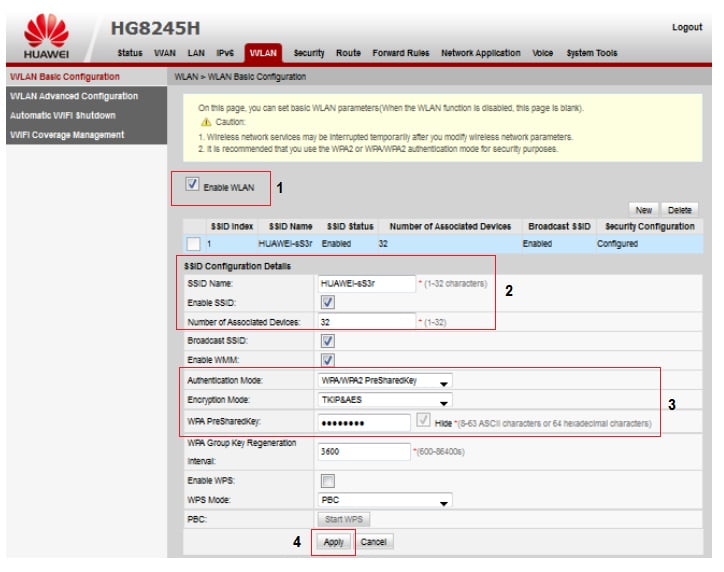
Task: Toggle the Hide password checkbox
Action: pos(423,420)
